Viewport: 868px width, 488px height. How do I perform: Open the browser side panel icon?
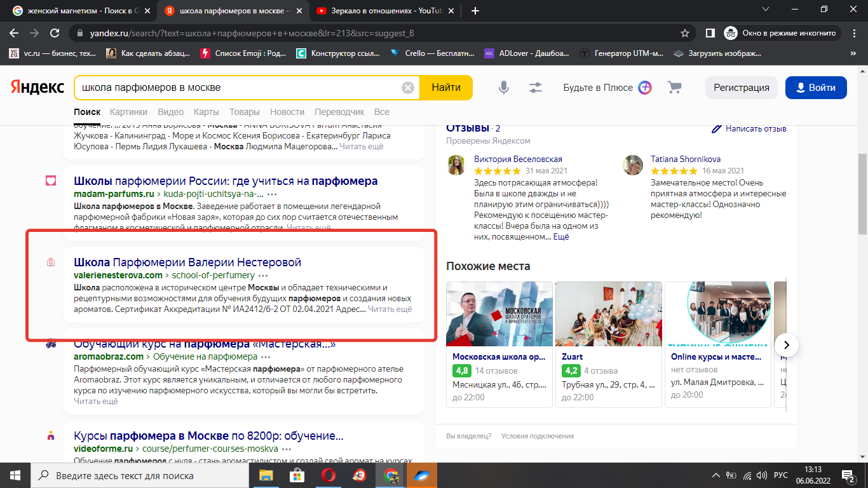click(x=710, y=33)
